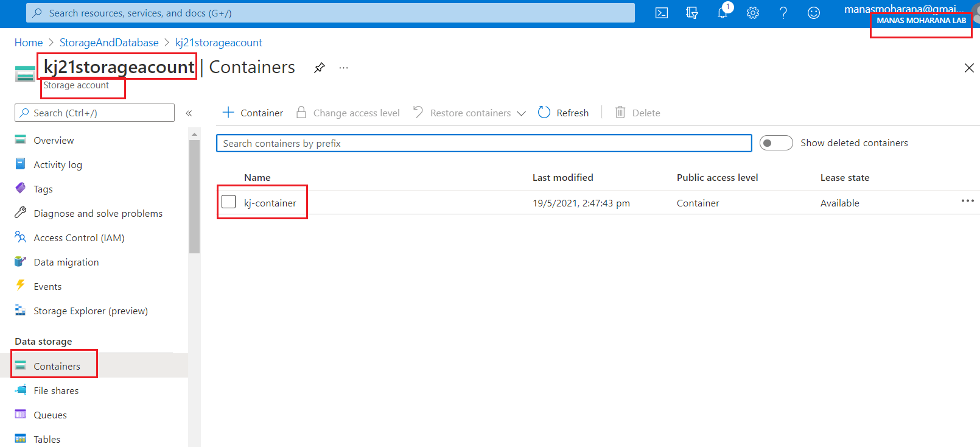Click the Activity log icon
Screen dimensions: 980x447
coord(21,164)
